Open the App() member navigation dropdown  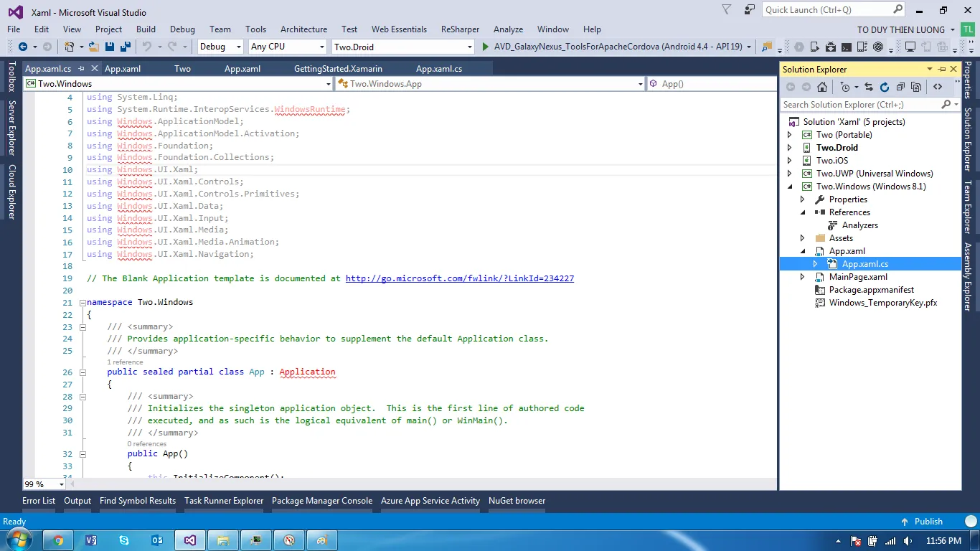712,84
